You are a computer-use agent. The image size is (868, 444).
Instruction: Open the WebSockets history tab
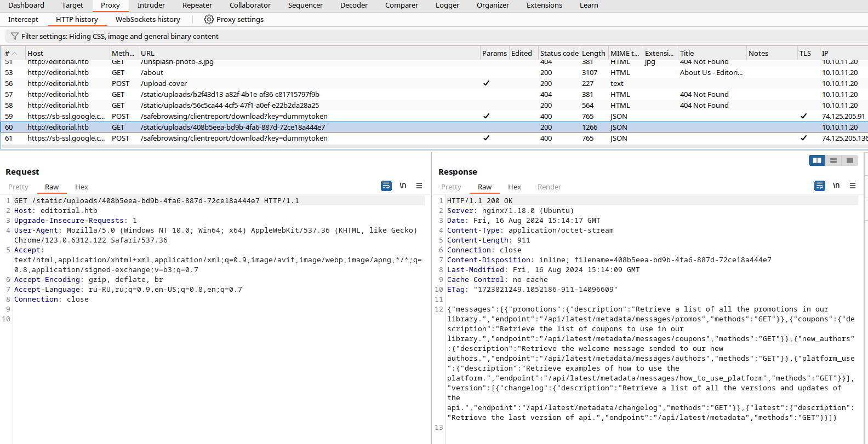coord(148,20)
